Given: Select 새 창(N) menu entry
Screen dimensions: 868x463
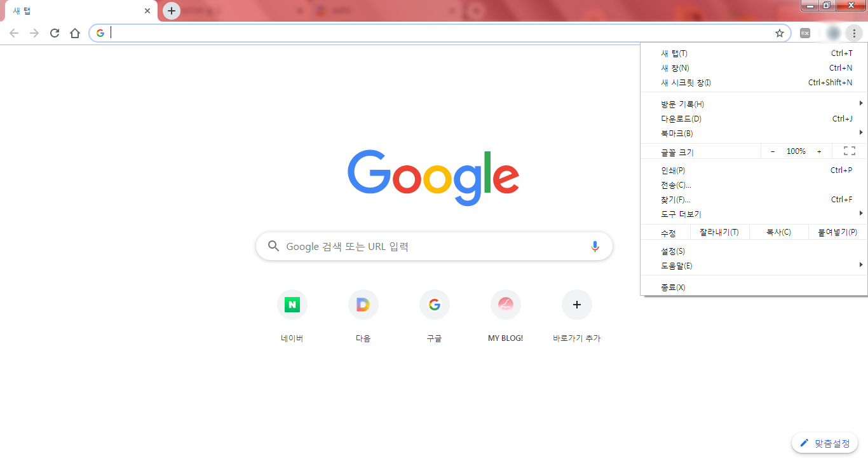Looking at the screenshot, I should point(754,68).
